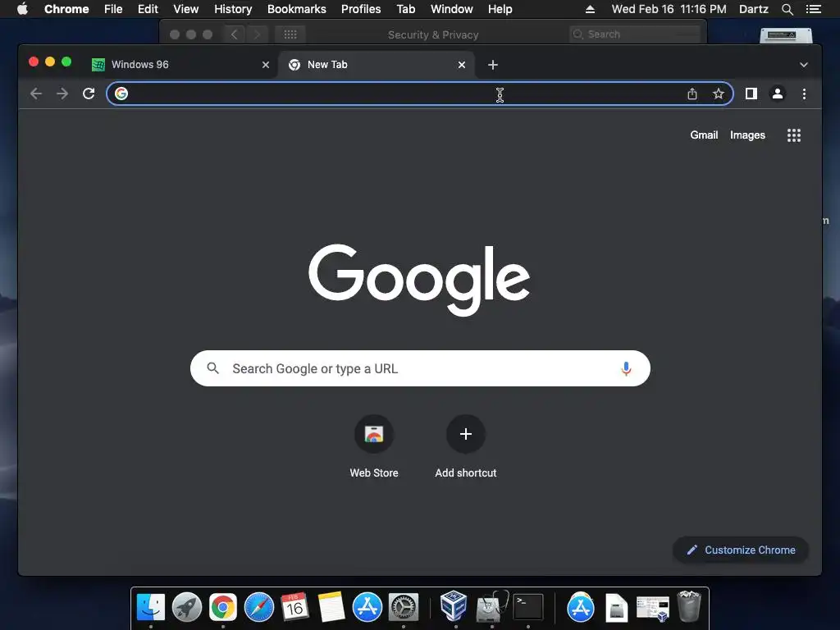
Task: Click the Dartz user name in menu bar
Action: 754,9
